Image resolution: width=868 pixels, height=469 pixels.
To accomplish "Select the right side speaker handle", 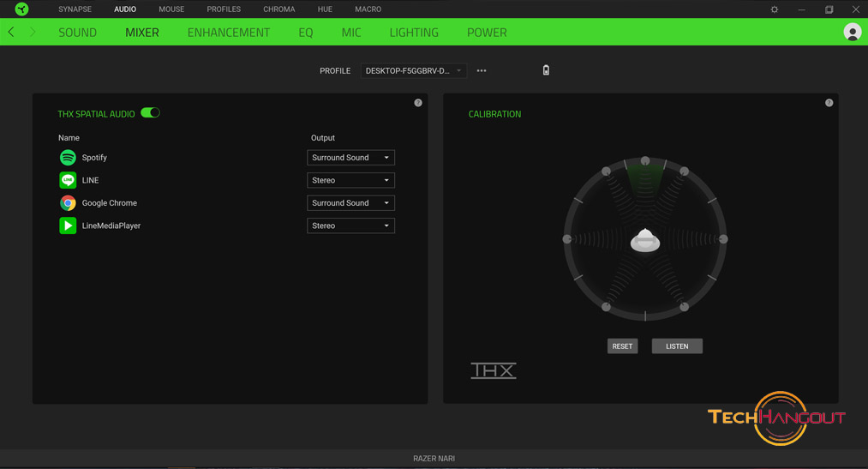I will 723,239.
